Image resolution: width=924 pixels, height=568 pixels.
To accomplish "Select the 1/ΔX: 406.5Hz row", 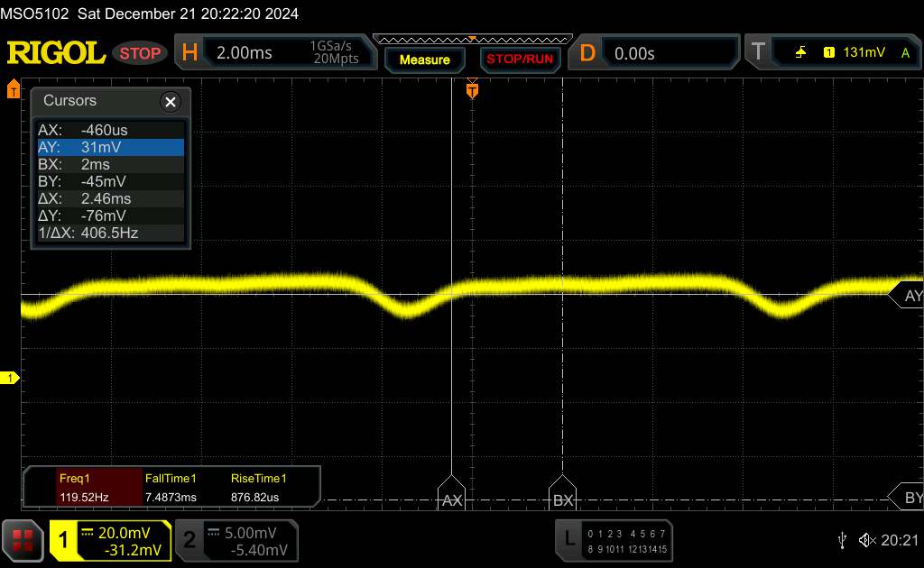I will (x=111, y=232).
